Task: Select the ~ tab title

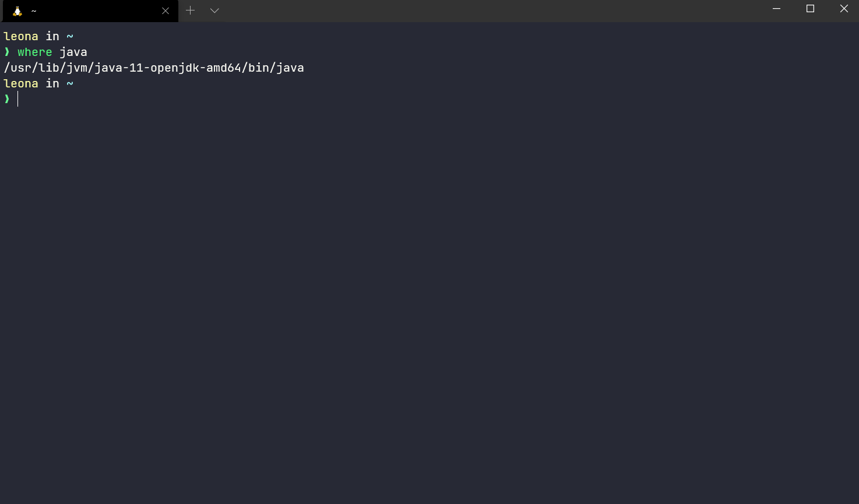Action: pyautogui.click(x=34, y=11)
